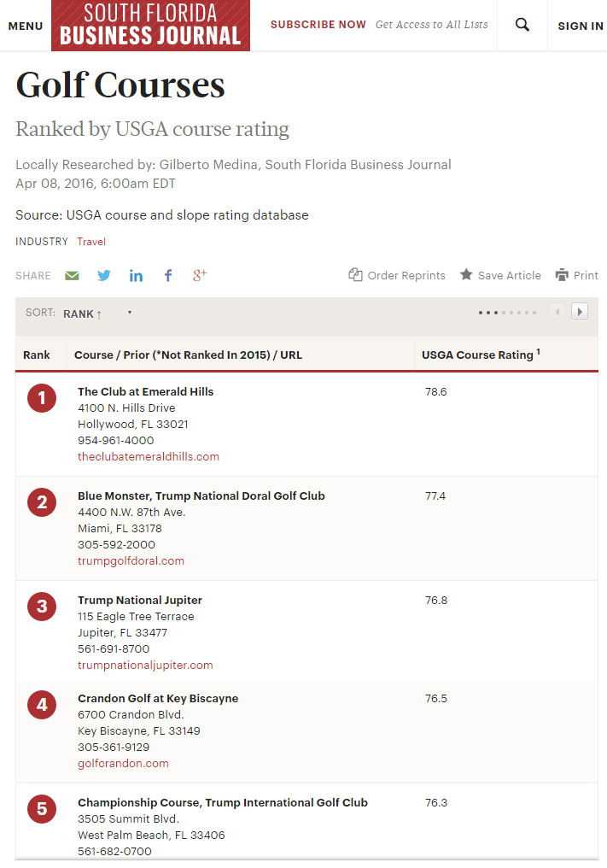Select Trump National Jupiter name
This screenshot has width=607, height=868.
139,600
